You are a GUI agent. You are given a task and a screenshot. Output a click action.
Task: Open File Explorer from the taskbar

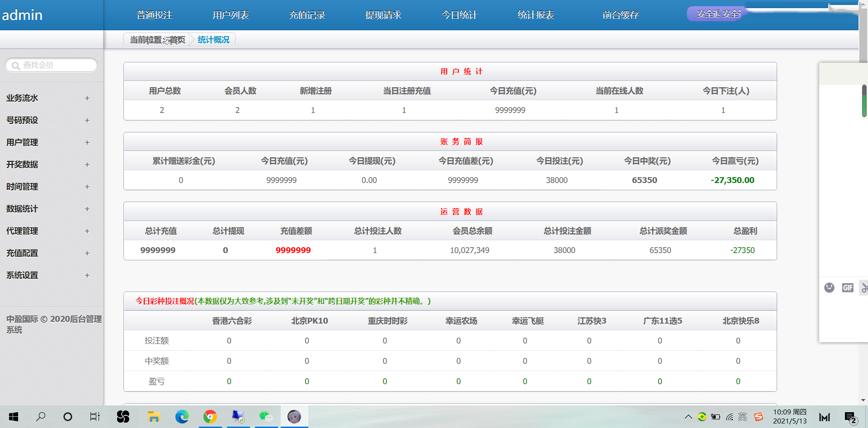coord(154,416)
